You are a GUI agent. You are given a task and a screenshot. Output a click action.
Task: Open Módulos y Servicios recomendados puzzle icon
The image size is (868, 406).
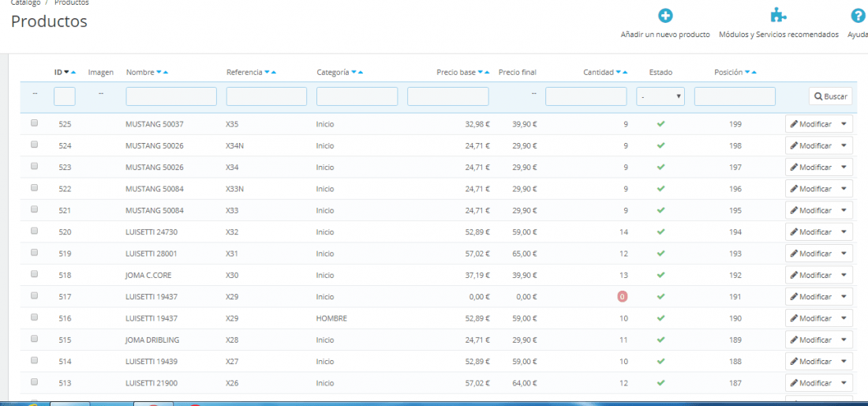coord(778,16)
